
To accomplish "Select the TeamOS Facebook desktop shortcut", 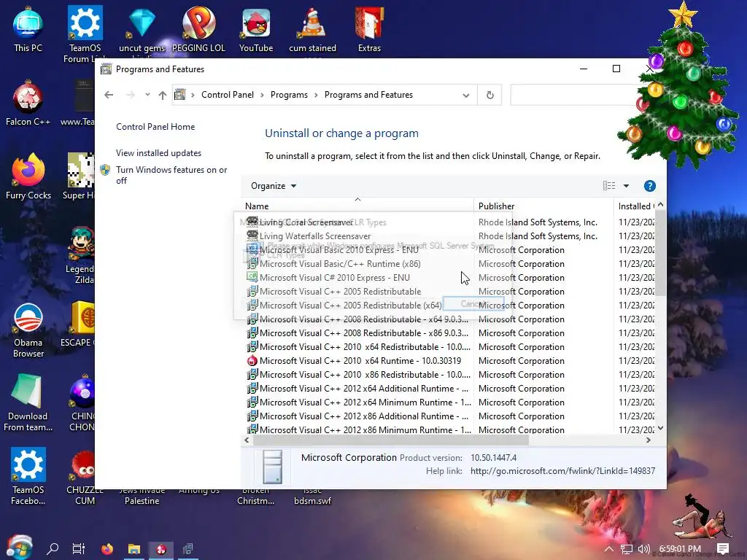I will pyautogui.click(x=28, y=476).
